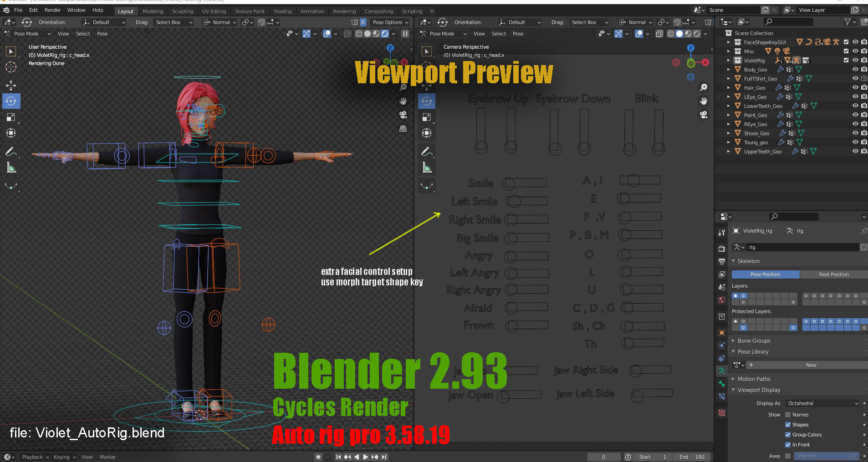
Task: Select Solid shading in camera viewport header
Action: (x=679, y=34)
